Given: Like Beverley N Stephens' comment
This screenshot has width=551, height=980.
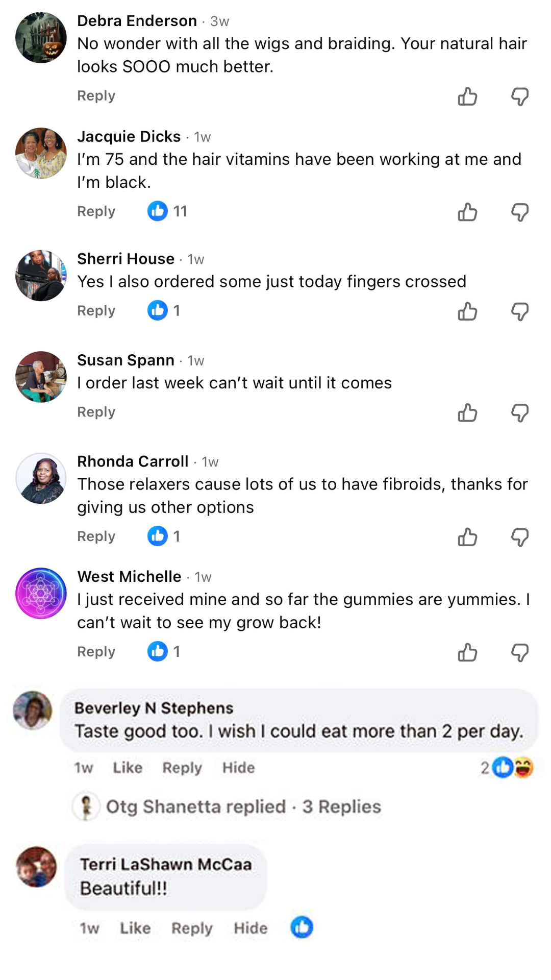Looking at the screenshot, I should pos(128,768).
